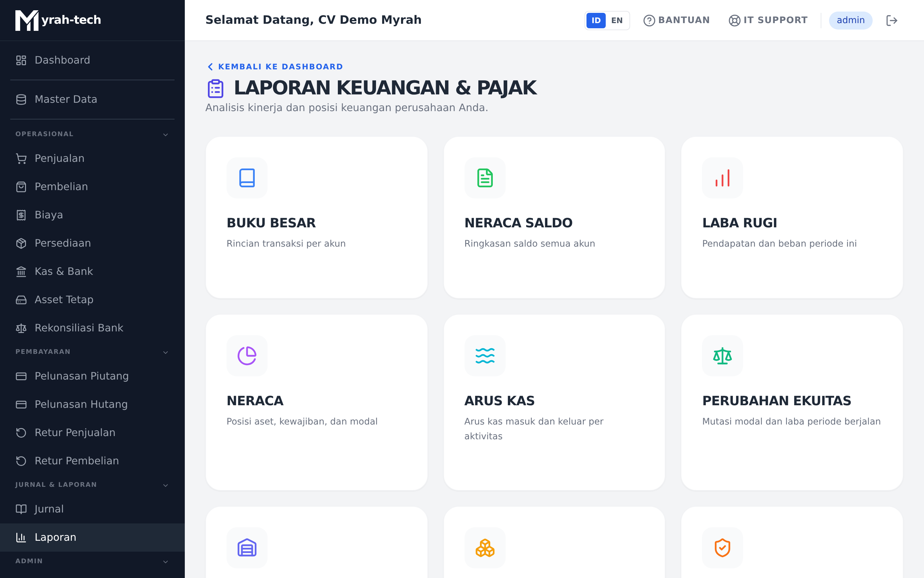
Task: Contact IT Support from header
Action: click(768, 20)
